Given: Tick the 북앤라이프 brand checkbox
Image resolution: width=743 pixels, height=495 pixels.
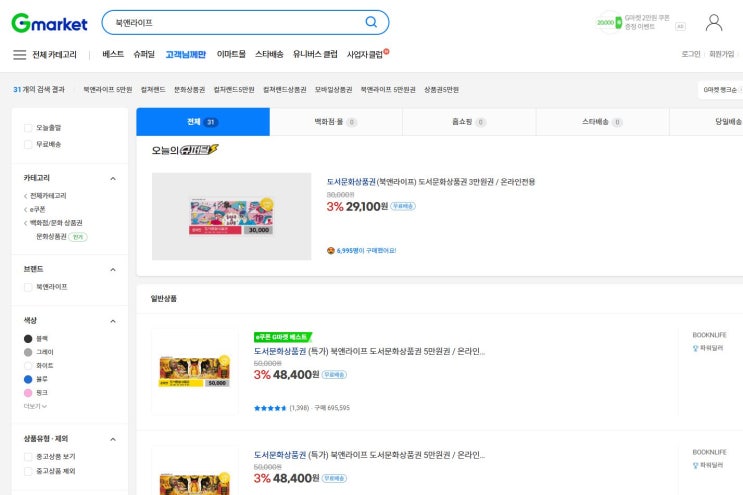Looking at the screenshot, I should point(28,287).
